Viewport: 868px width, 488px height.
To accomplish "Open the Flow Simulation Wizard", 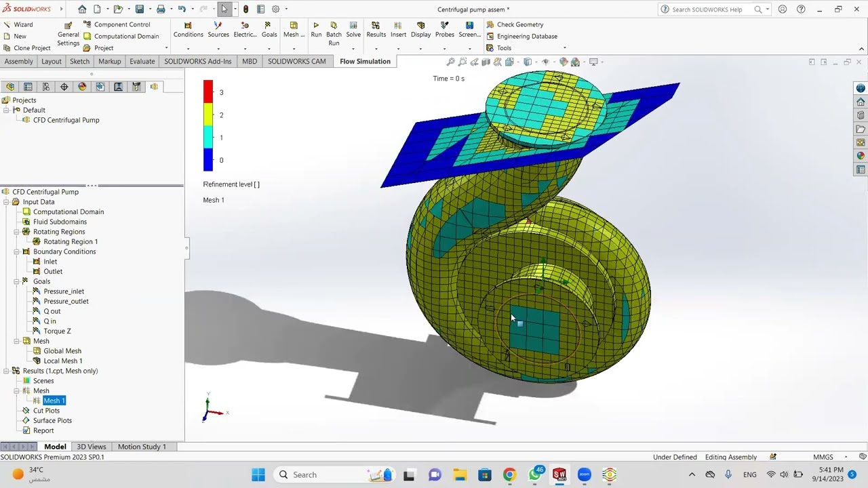I will 18,24.
